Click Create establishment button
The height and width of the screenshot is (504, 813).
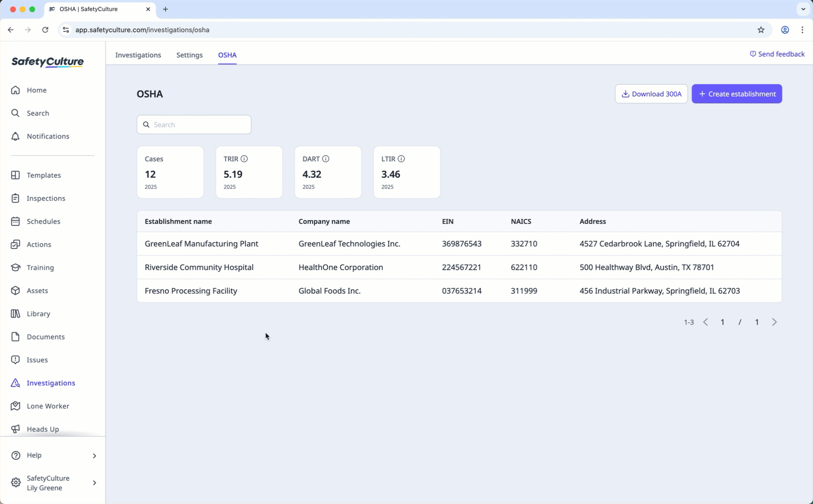(x=737, y=94)
